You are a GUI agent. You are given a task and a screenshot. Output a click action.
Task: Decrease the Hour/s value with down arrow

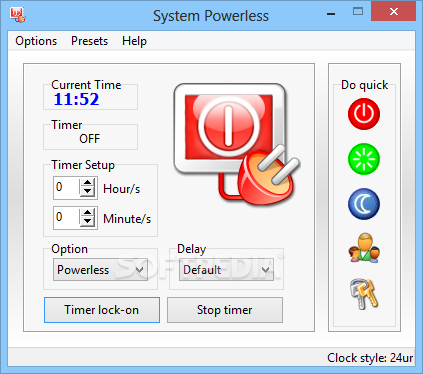click(x=88, y=191)
